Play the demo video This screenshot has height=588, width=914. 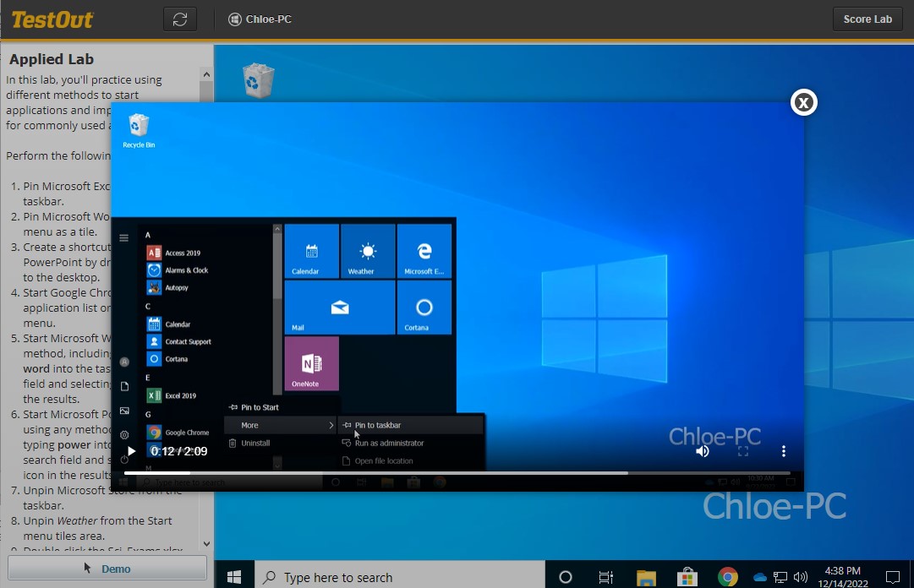pos(131,451)
